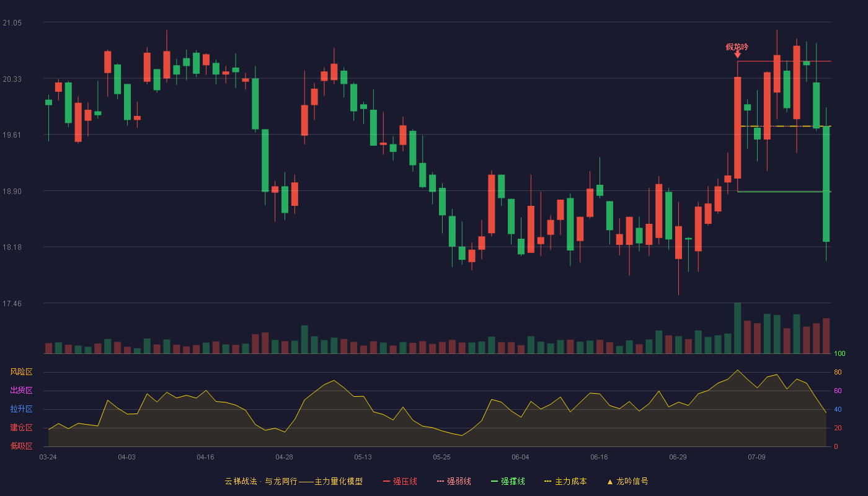The image size is (868, 496).
Task: Toggle the 龙吟信号 legend entry
Action: [x=627, y=481]
